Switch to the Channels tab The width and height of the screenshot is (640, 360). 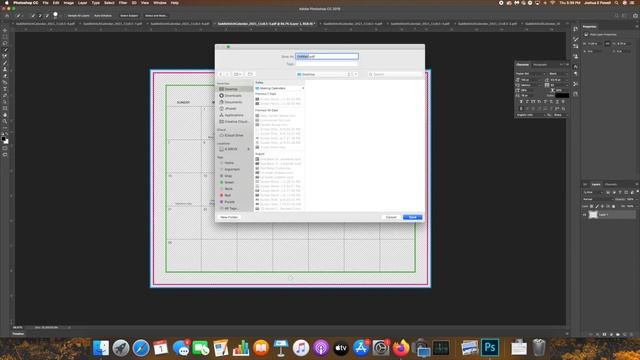(611, 184)
